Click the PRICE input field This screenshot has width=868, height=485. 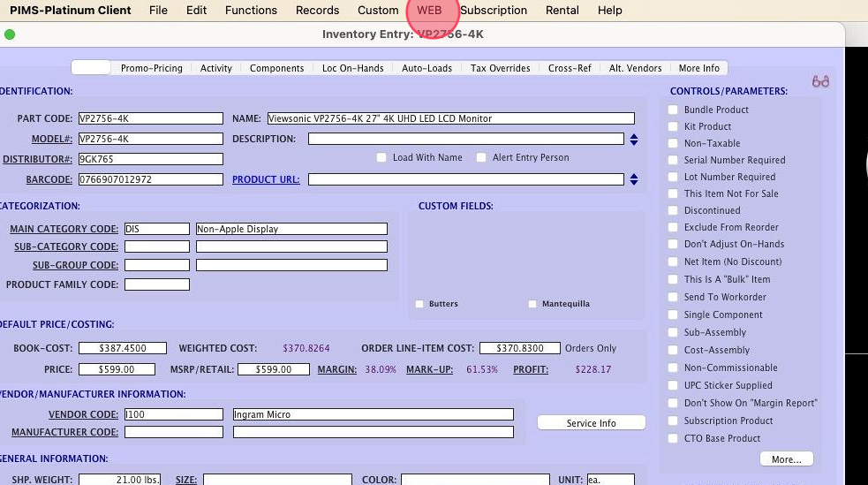tap(117, 369)
